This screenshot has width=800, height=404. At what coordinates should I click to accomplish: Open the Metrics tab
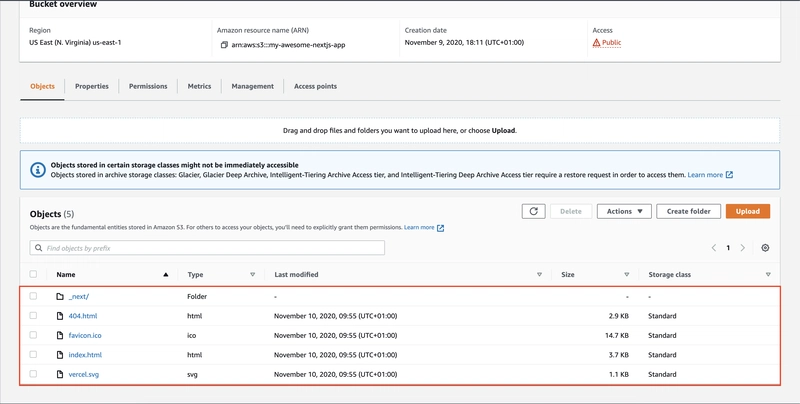click(x=199, y=86)
